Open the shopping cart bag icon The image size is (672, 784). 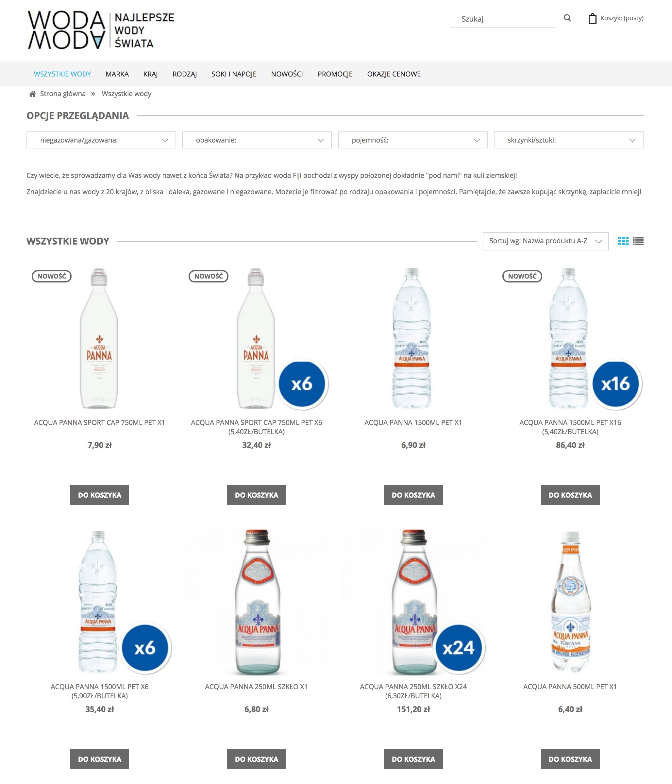(x=592, y=19)
